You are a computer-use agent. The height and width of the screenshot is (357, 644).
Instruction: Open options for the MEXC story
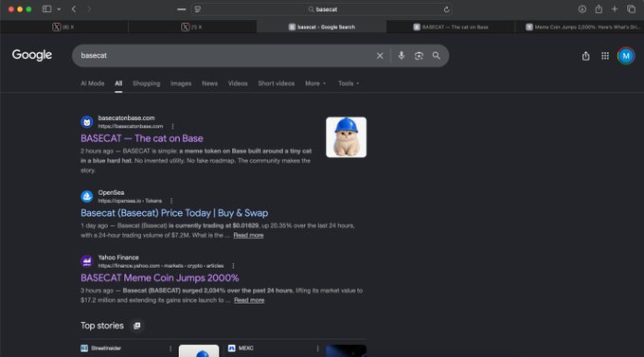point(317,348)
